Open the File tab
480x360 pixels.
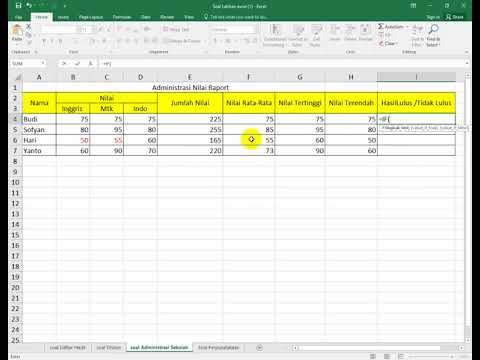click(x=19, y=17)
